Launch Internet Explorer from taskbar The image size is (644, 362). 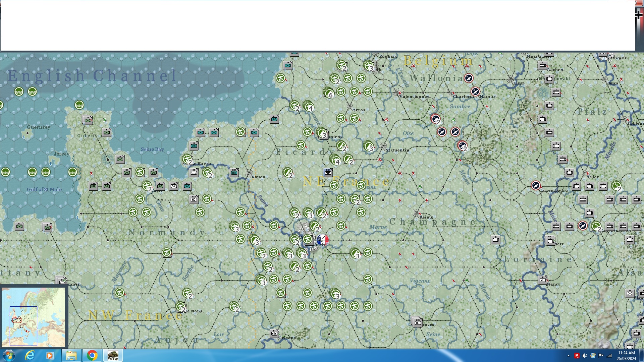tap(30, 355)
